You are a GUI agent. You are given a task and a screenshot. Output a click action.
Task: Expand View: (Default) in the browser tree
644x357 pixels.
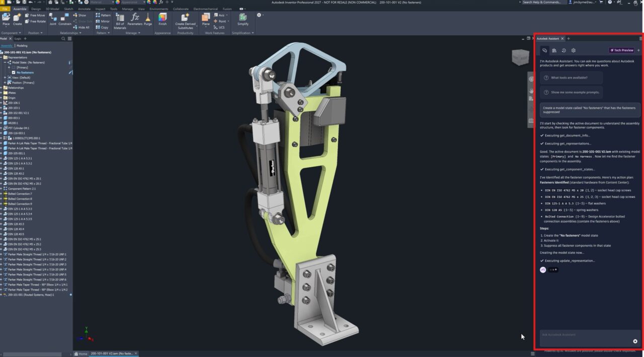tap(5, 78)
